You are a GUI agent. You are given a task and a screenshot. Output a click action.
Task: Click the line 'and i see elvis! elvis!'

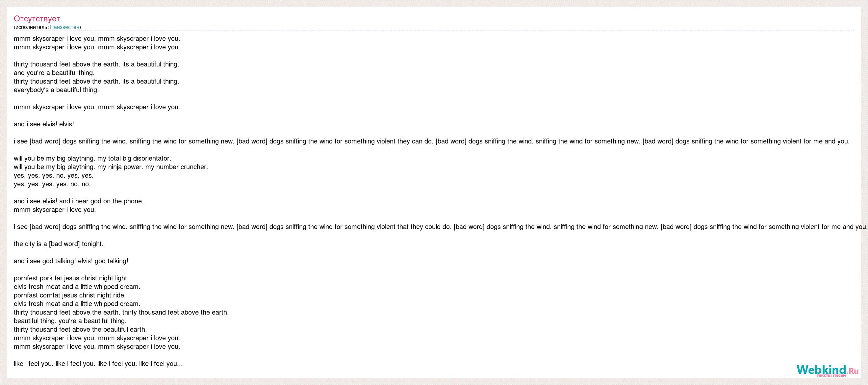pyautogui.click(x=44, y=124)
